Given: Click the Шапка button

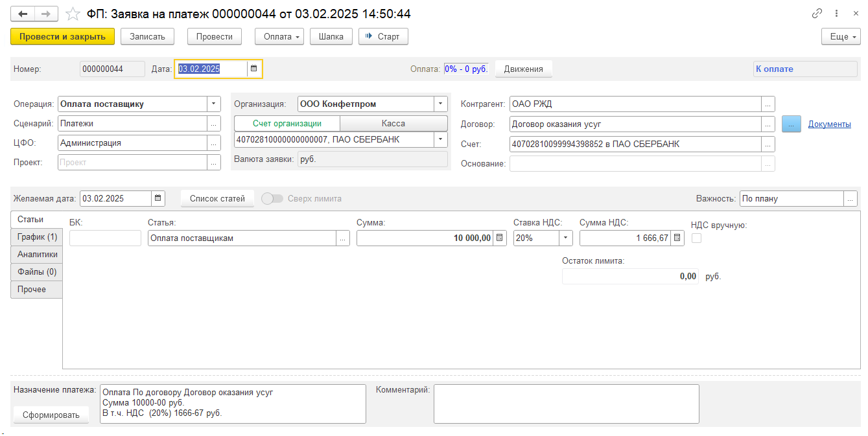Looking at the screenshot, I should pos(331,36).
